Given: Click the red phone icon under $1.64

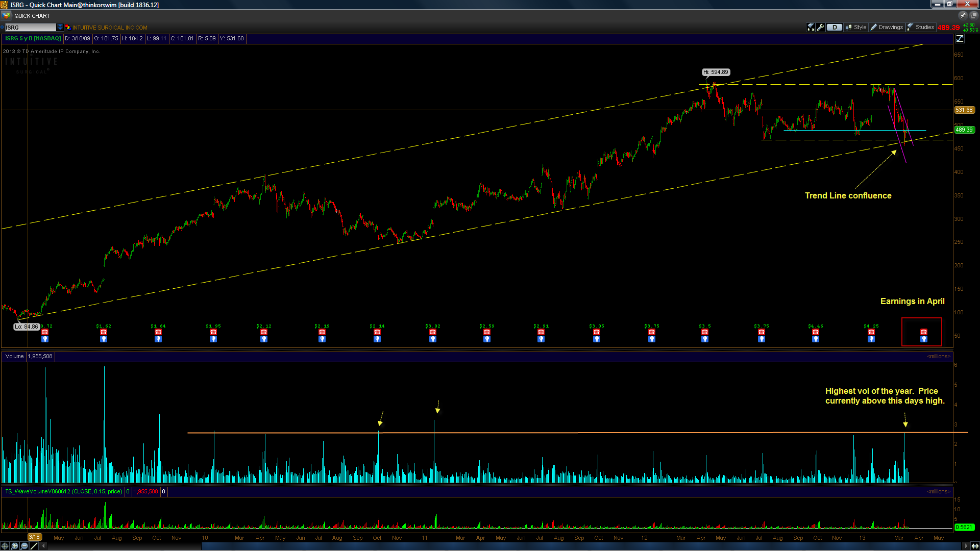Looking at the screenshot, I should pyautogui.click(x=158, y=332).
